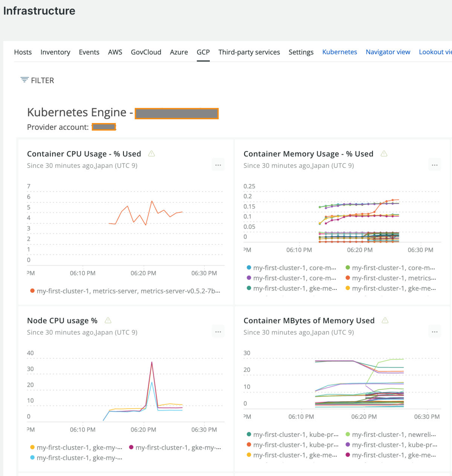452x476 pixels.
Task: Open Navigator view link
Action: point(388,52)
